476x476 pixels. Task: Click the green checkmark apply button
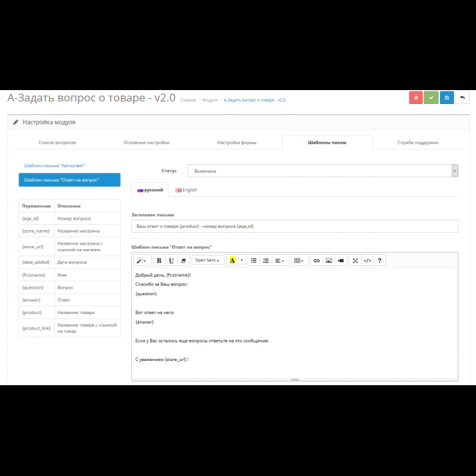(x=431, y=97)
